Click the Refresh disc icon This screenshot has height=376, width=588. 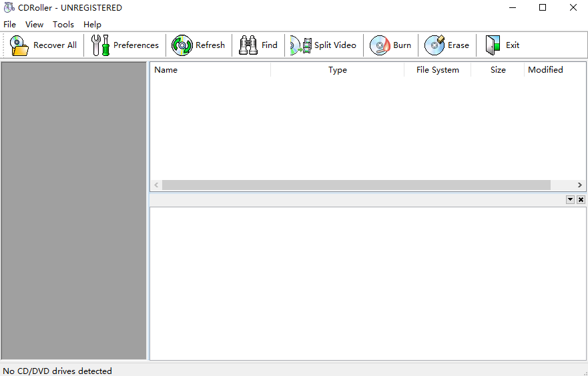point(182,45)
